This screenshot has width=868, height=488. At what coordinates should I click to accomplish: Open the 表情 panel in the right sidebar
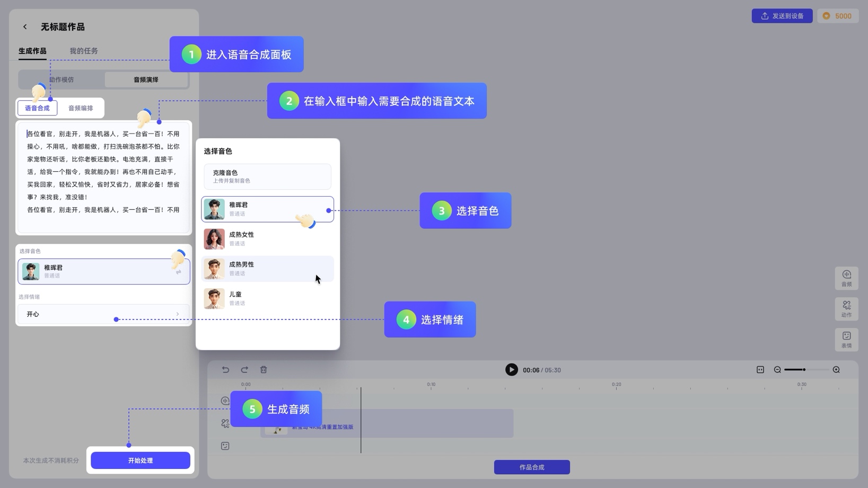(847, 340)
